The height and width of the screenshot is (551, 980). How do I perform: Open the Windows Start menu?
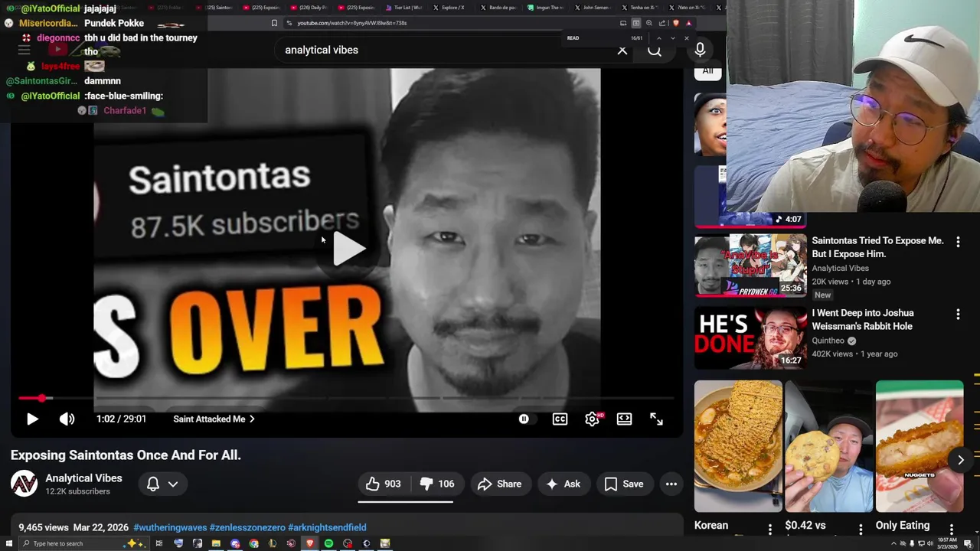[8, 543]
